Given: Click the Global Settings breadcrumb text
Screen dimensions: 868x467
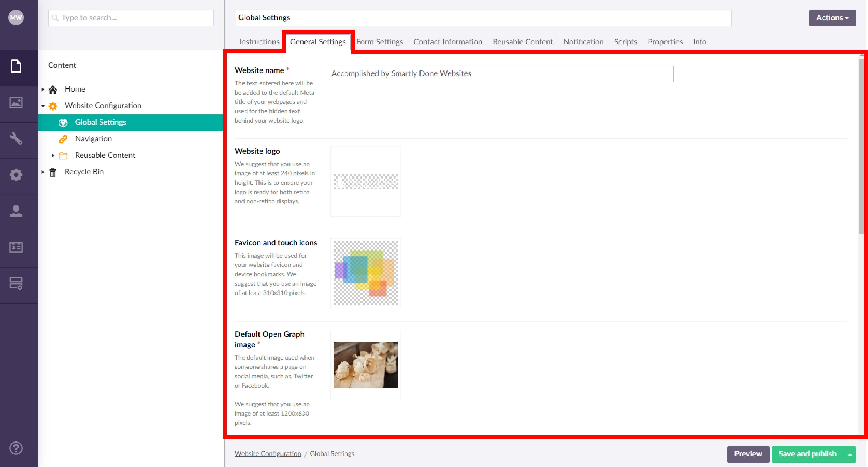Looking at the screenshot, I should click(332, 454).
